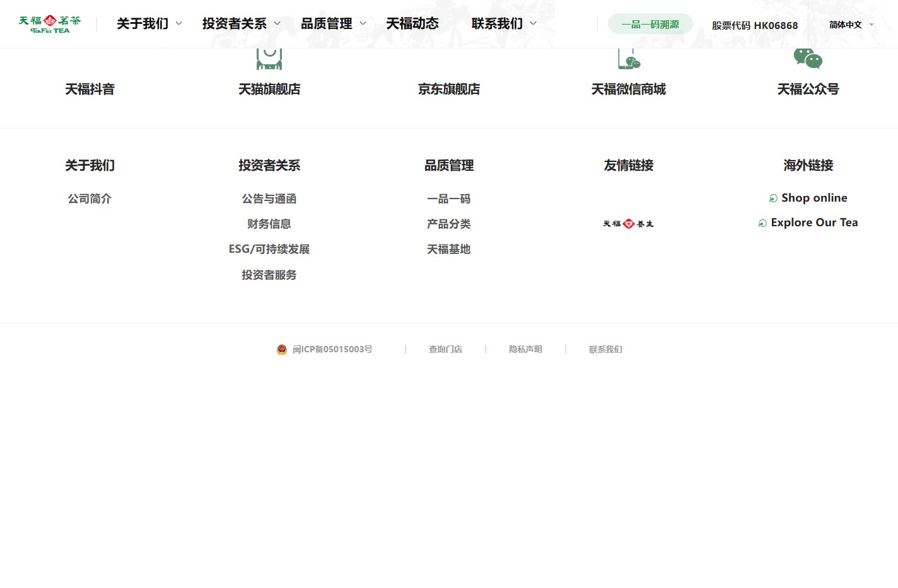Screen dimensions: 898x588
Task: Open the 天福养生 friendly link logo
Action: (x=628, y=224)
